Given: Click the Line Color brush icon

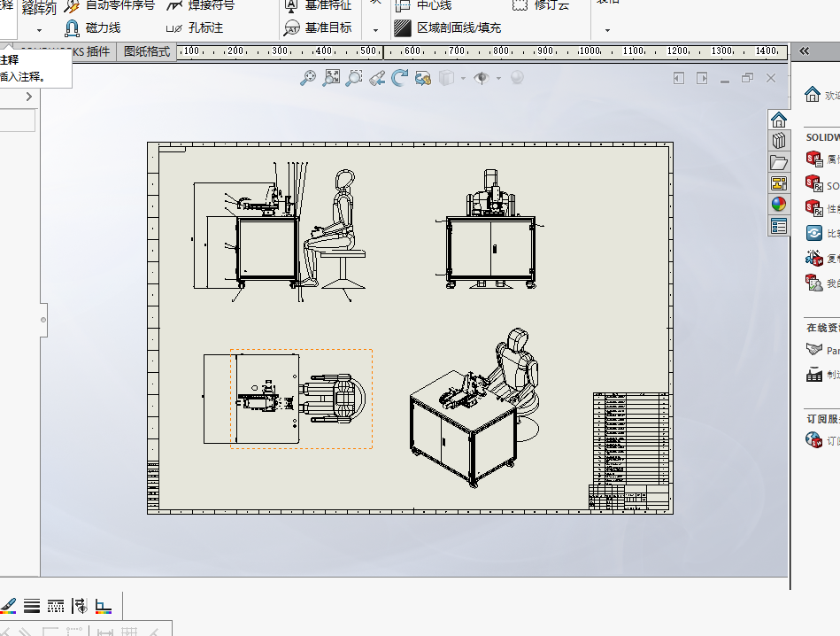Looking at the screenshot, I should pos(8,606).
